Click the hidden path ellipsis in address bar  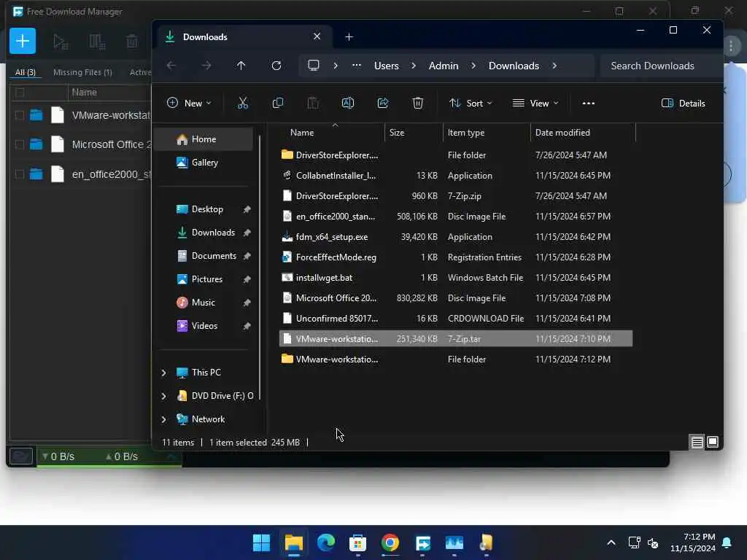(x=356, y=66)
